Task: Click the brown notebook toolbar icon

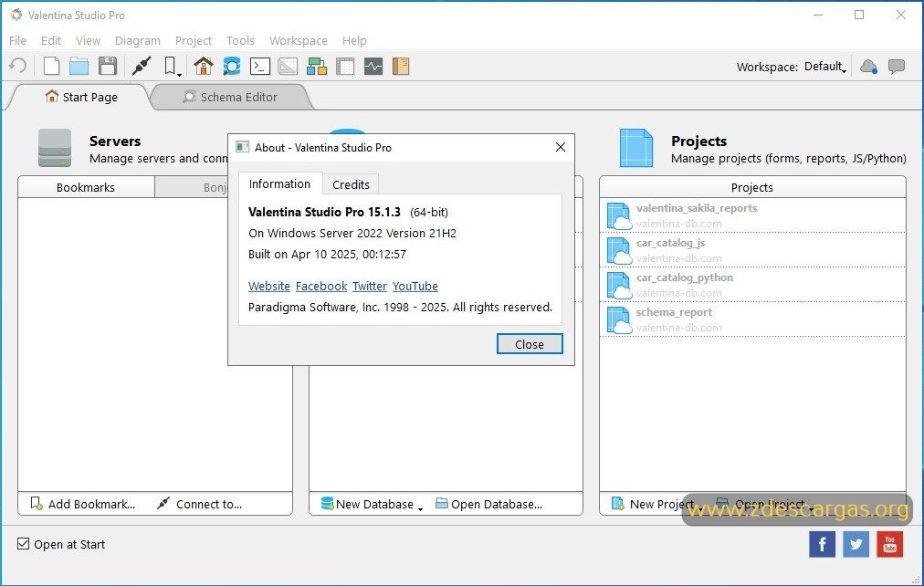Action: 401,66
